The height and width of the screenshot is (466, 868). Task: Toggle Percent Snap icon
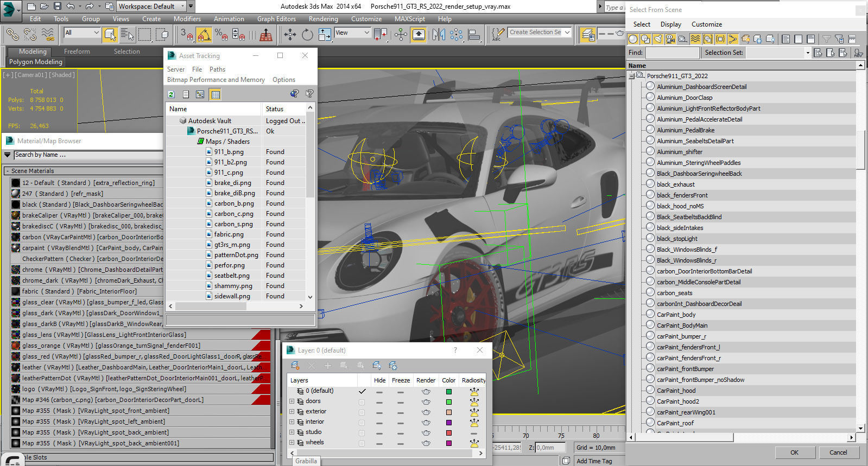click(x=221, y=35)
